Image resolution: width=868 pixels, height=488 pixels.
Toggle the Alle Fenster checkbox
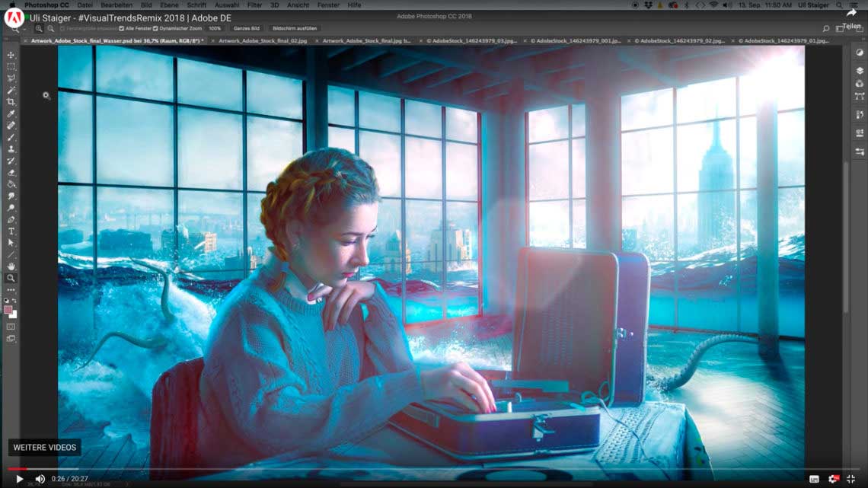click(121, 28)
